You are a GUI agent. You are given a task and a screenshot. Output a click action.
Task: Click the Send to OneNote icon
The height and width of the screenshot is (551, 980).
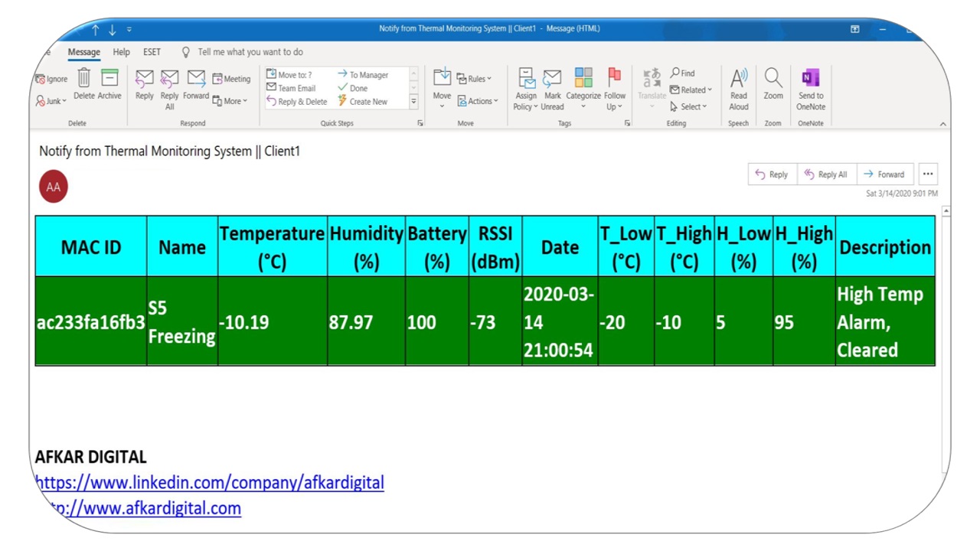tap(810, 78)
